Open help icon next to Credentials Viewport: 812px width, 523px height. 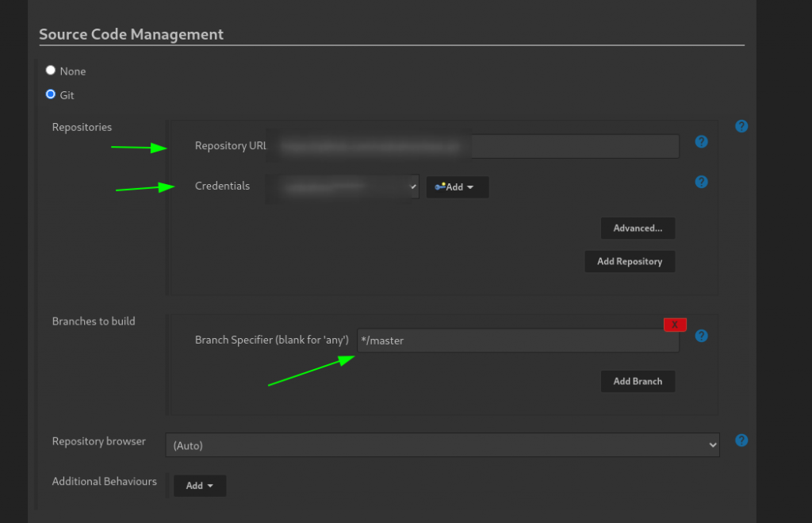(701, 182)
